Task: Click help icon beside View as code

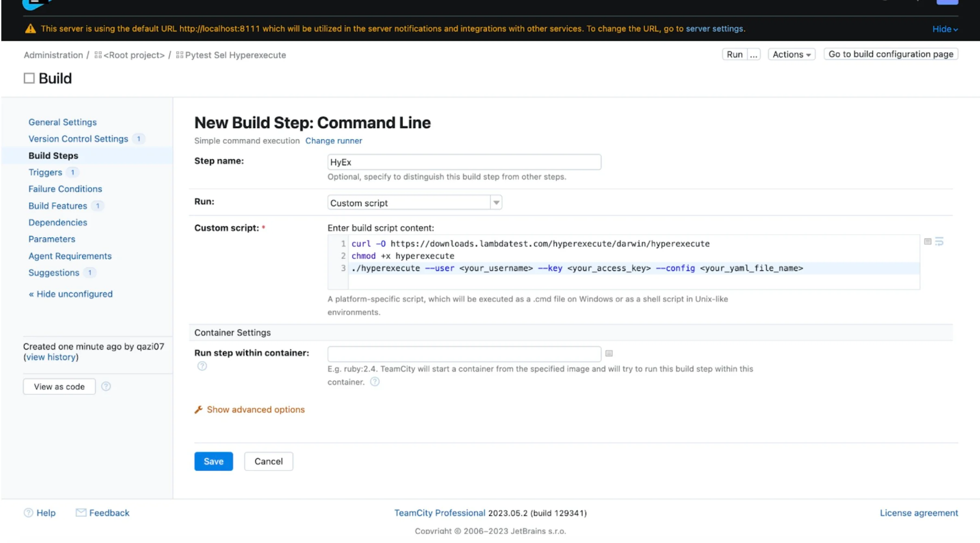Action: tap(106, 387)
